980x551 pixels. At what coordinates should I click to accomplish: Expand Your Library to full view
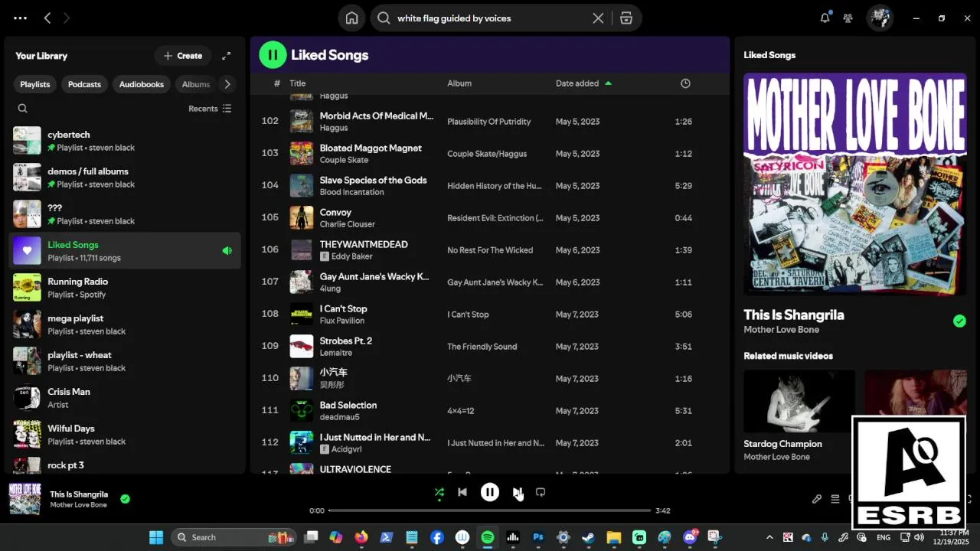pyautogui.click(x=226, y=56)
